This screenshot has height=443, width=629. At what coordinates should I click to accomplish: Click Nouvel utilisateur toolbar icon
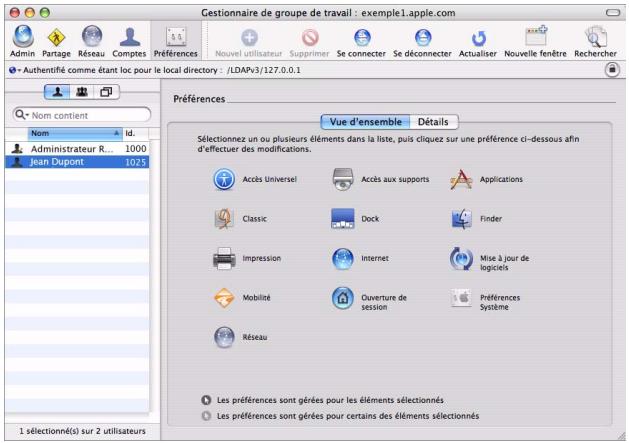[249, 41]
